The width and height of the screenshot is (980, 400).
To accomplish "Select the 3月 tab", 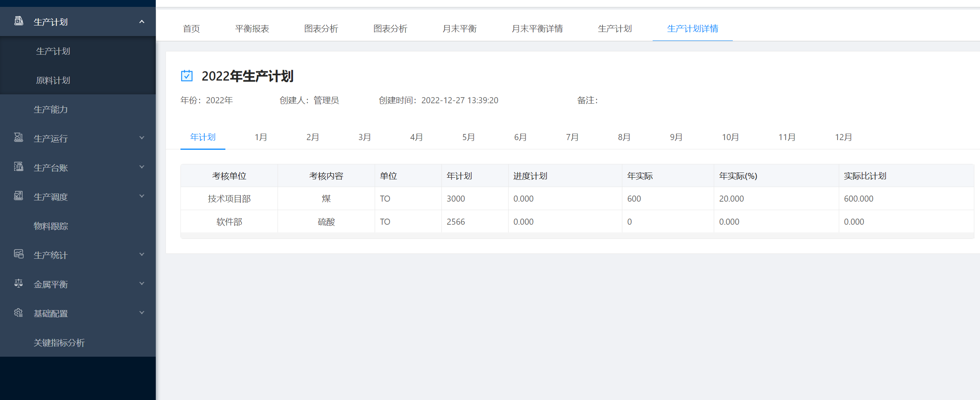I will click(365, 137).
